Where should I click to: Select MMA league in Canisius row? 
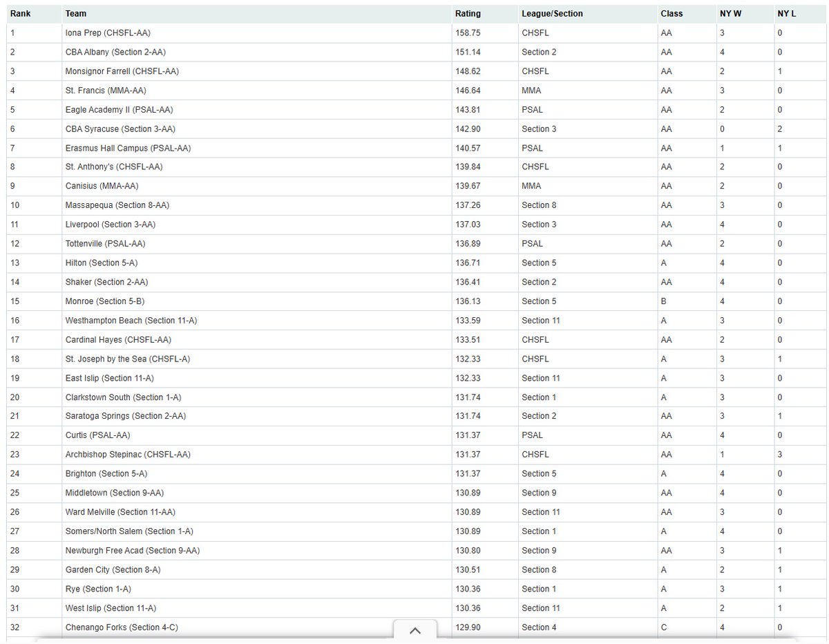531,187
